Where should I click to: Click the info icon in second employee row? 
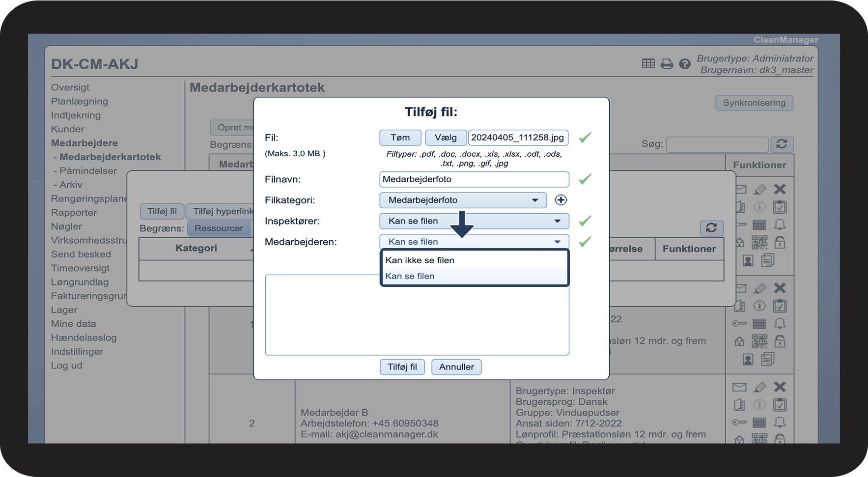[759, 306]
